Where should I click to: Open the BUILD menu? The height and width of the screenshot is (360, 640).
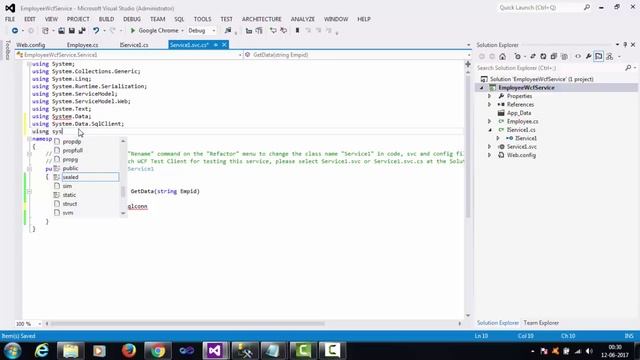[x=106, y=19]
